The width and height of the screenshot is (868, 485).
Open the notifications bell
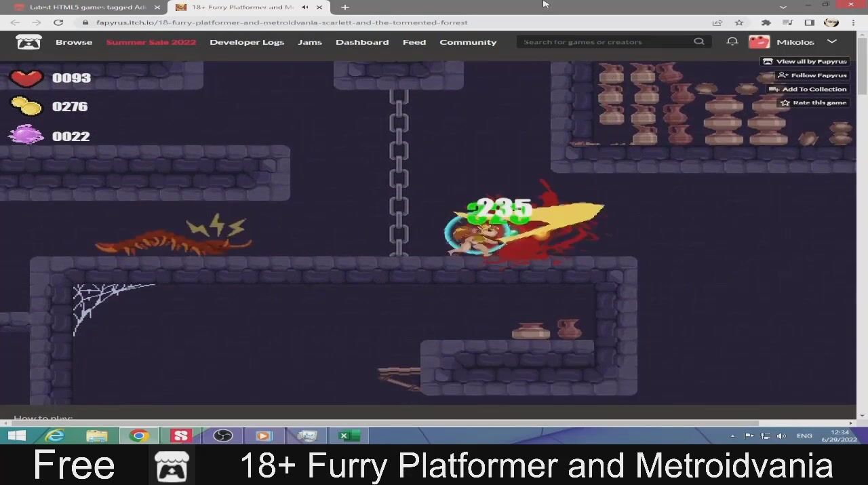(x=732, y=42)
